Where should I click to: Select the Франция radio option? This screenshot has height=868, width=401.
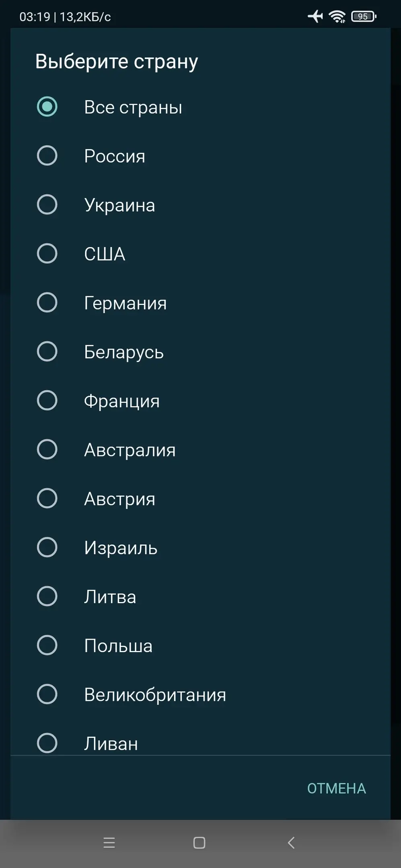[47, 401]
